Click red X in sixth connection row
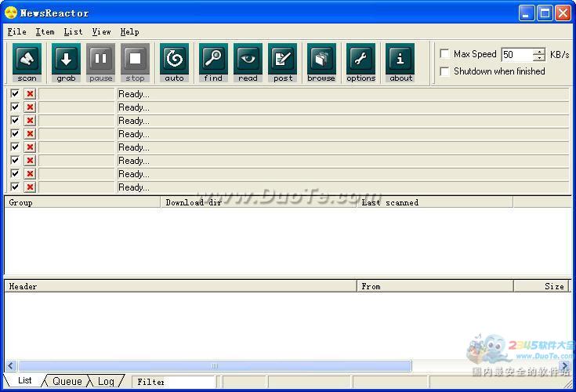This screenshot has height=392, width=576. coord(30,160)
